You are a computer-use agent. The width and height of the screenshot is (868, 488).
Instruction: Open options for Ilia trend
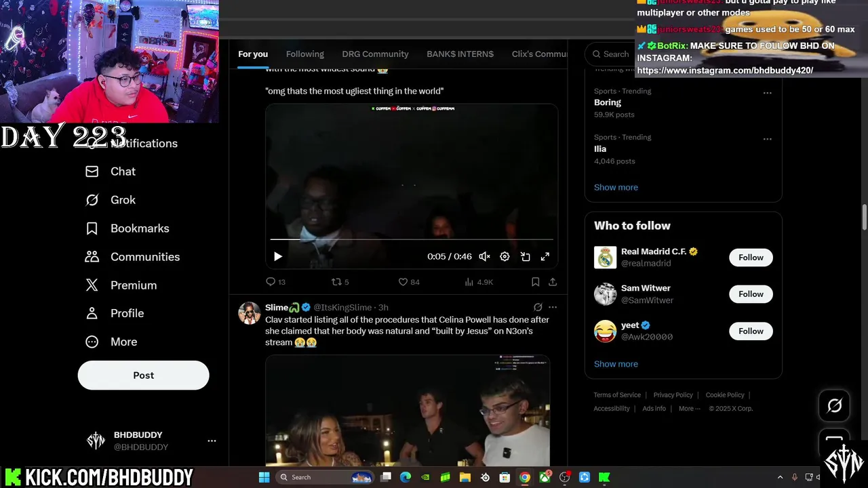tap(767, 139)
